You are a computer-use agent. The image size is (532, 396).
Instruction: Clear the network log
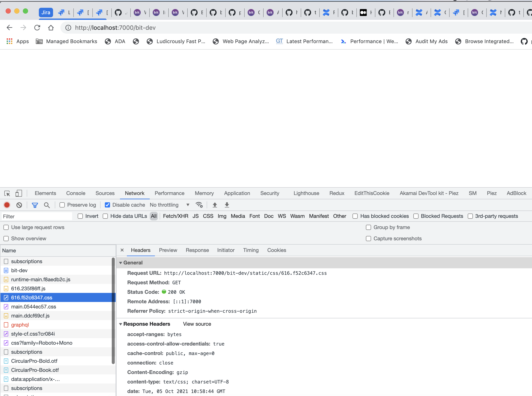pyautogui.click(x=19, y=205)
